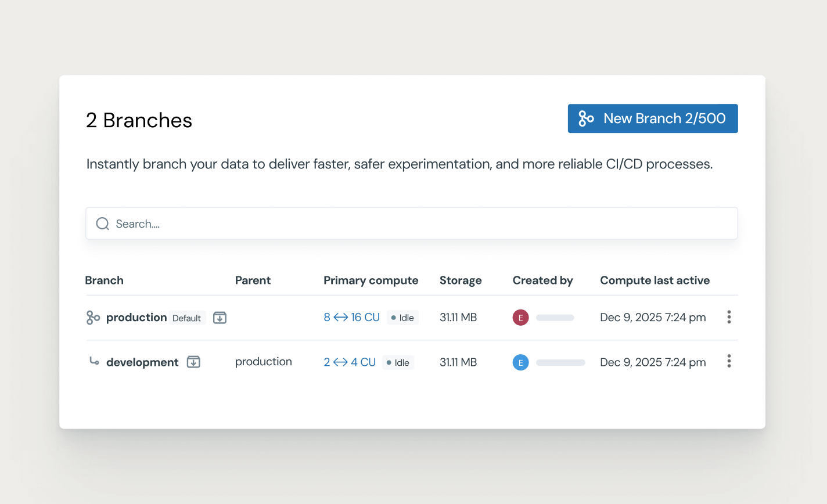Click production's Dec 9, 2025 7:24 pm timestamp
Screen dimensions: 827x504
point(653,318)
